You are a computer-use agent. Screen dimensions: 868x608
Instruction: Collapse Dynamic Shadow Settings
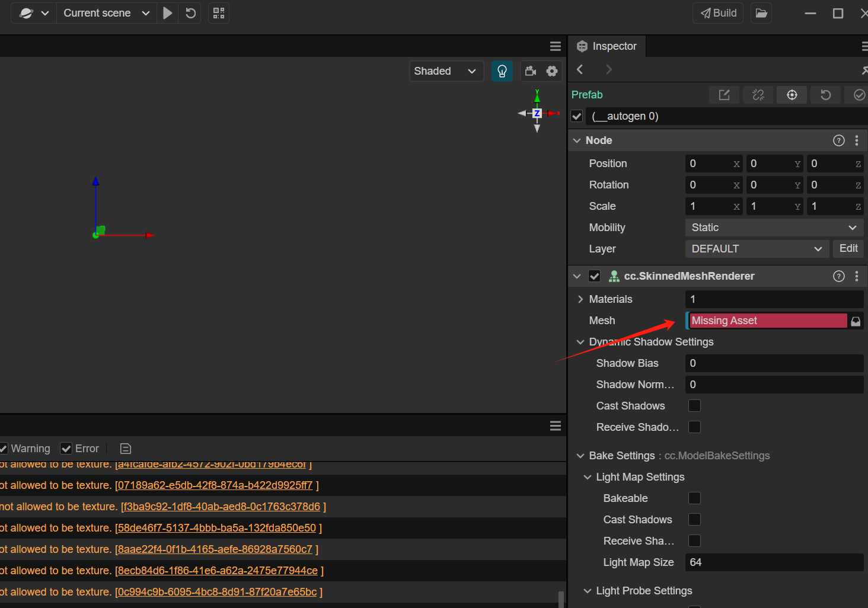(x=580, y=342)
